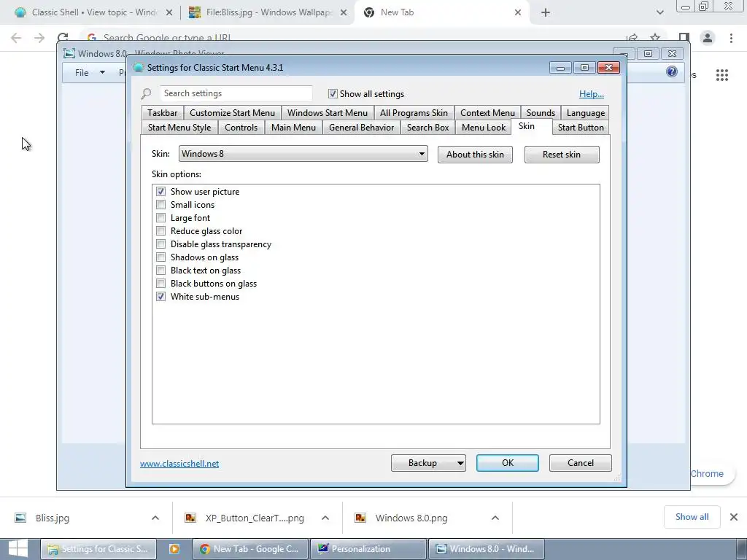Enable Large font option
The image size is (747, 560).
[161, 217]
